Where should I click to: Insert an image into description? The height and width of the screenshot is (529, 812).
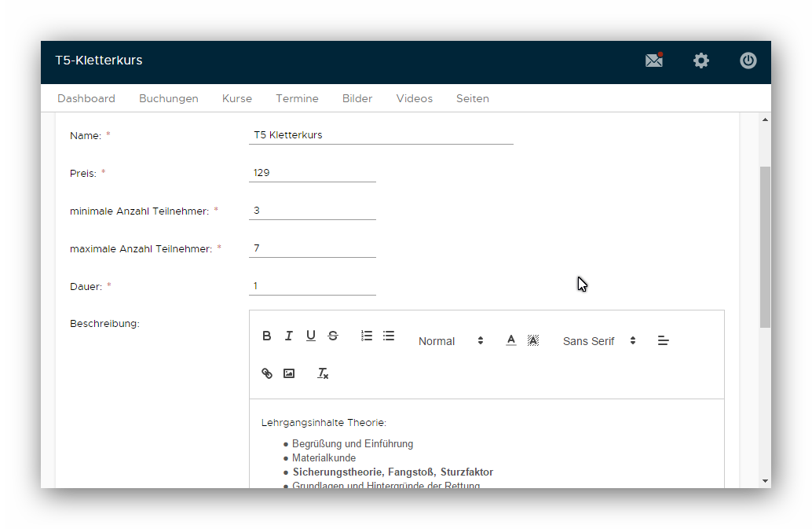click(x=289, y=373)
